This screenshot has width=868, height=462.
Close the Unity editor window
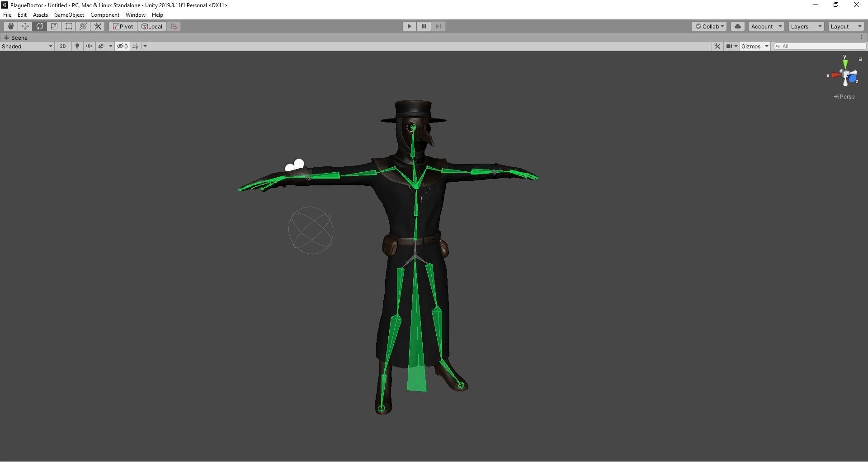[857, 5]
